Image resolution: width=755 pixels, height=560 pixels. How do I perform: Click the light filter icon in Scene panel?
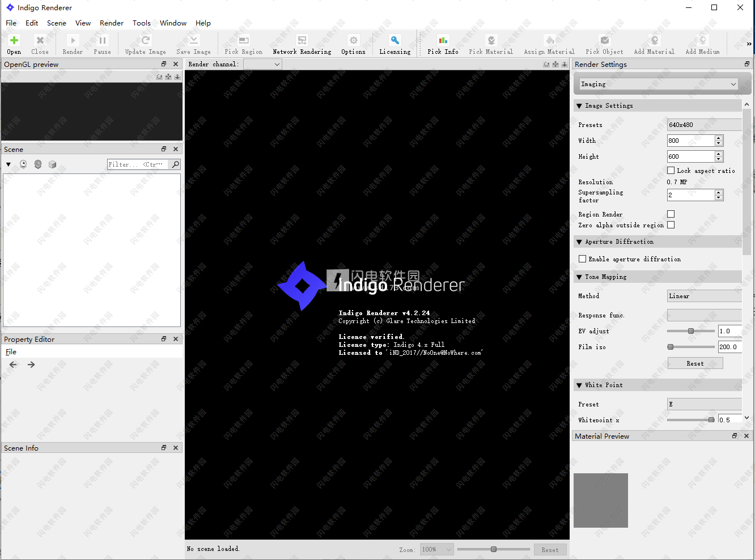click(23, 164)
